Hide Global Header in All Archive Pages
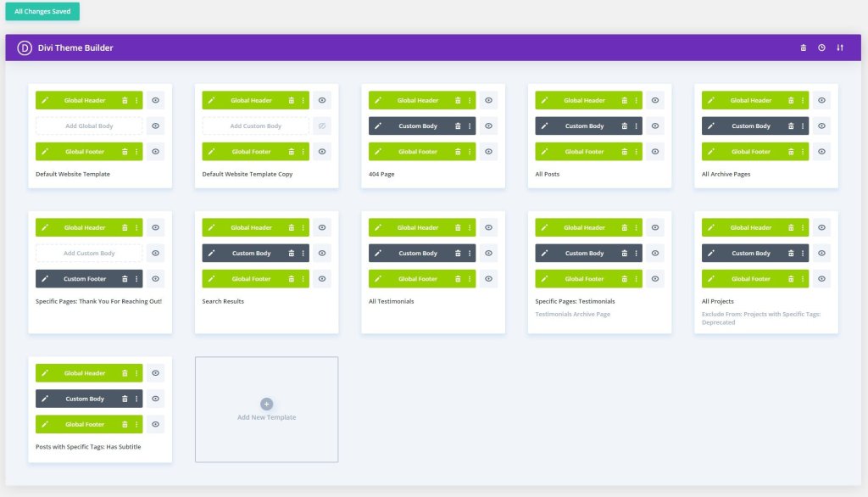 pyautogui.click(x=822, y=100)
